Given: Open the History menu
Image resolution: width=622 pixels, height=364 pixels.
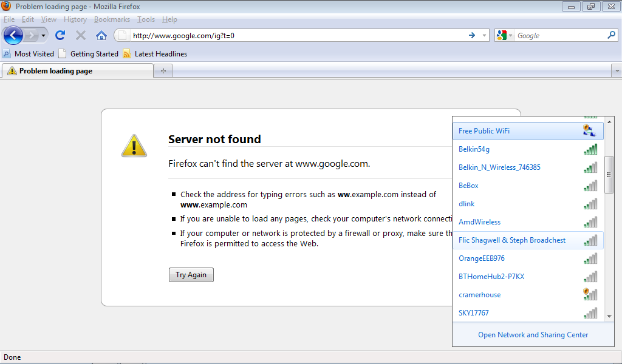Looking at the screenshot, I should 75,19.
